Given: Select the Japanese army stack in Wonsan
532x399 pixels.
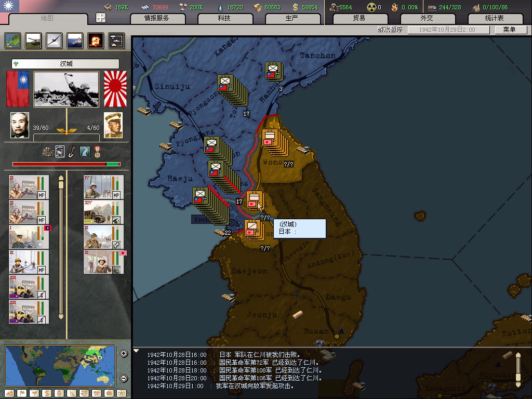Looking at the screenshot, I should click(x=274, y=142).
